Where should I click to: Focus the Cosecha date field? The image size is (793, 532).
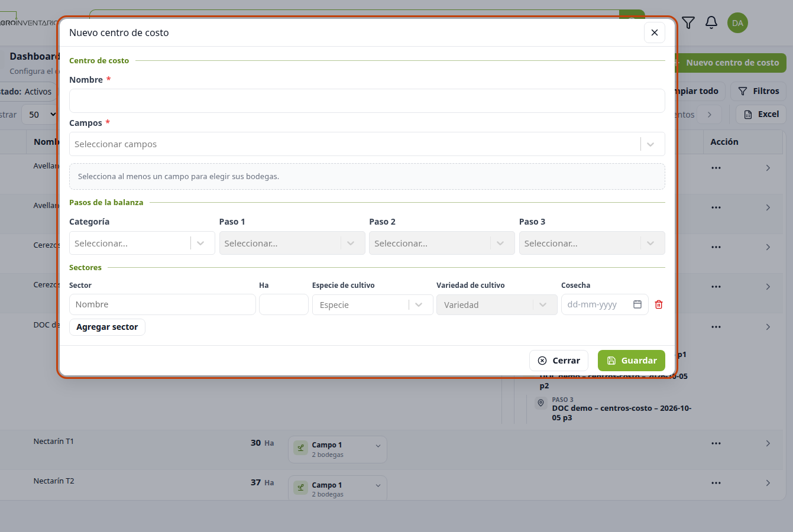[604, 304]
